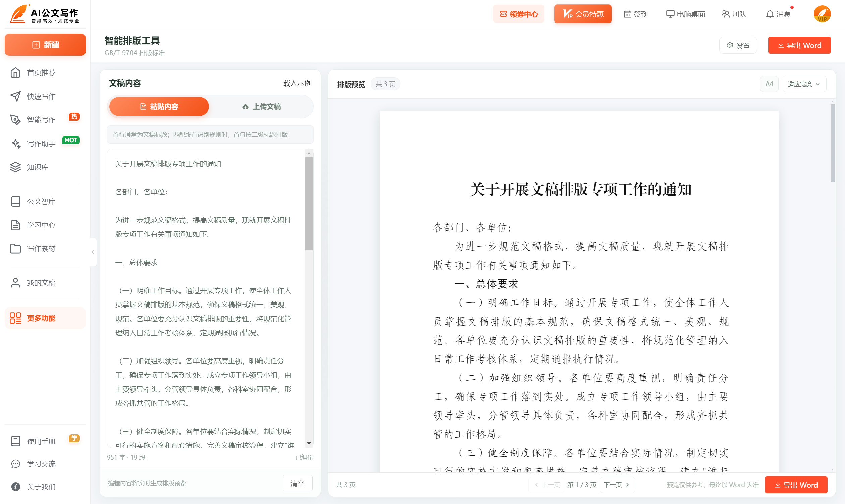Click top 导出 Word button
Image resolution: width=845 pixels, height=504 pixels.
[x=799, y=45]
